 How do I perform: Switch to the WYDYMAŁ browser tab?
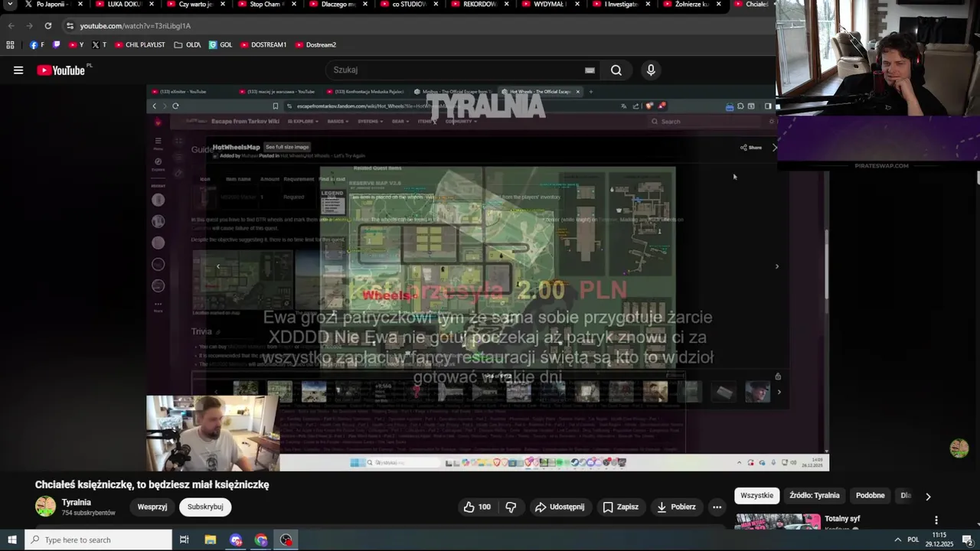[x=550, y=4]
